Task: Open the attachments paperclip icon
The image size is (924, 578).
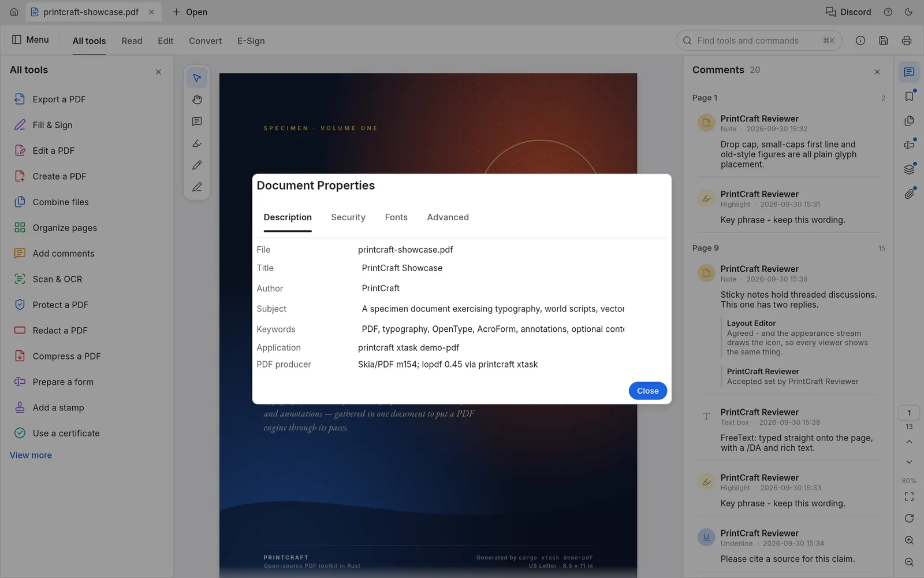Action: point(909,194)
